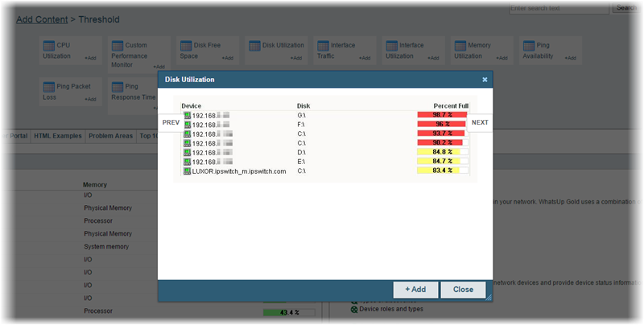Click device icon in the D:\ disk row
Viewport: 644px width, 325px height.
[188, 153]
